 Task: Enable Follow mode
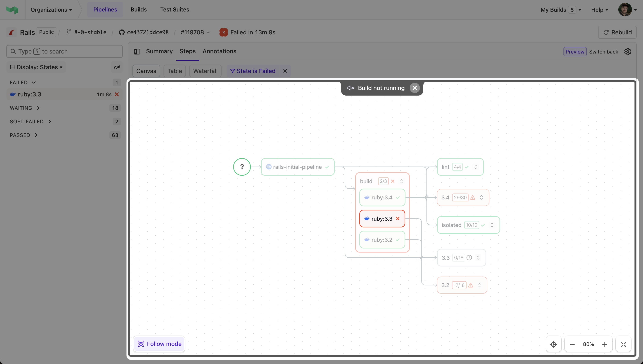[x=159, y=343]
